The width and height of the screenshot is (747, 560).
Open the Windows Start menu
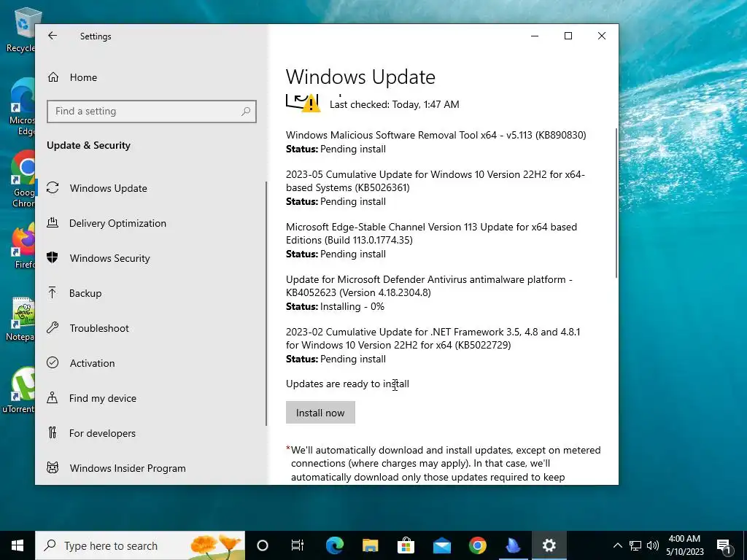click(18, 545)
